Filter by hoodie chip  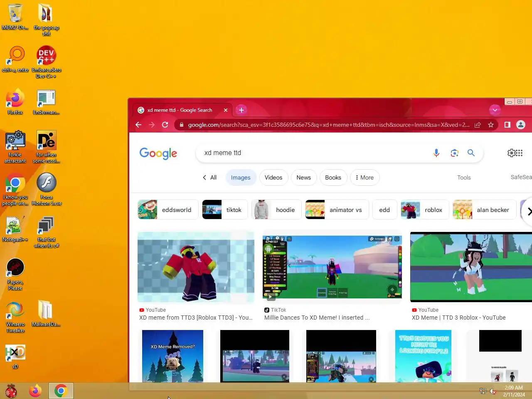click(x=276, y=210)
